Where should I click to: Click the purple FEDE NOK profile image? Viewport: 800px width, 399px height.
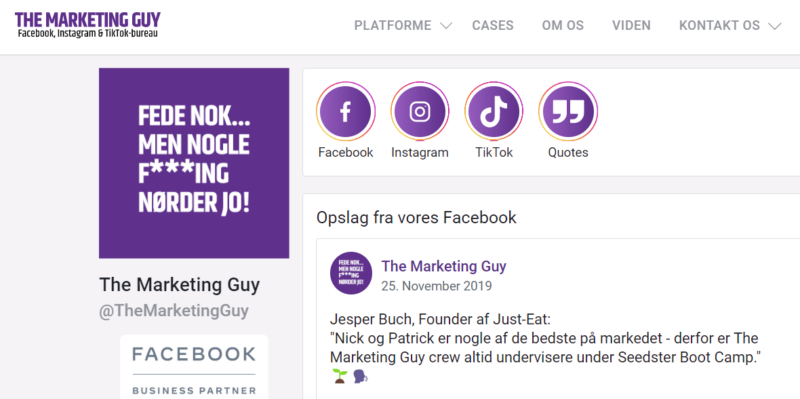coord(194,163)
